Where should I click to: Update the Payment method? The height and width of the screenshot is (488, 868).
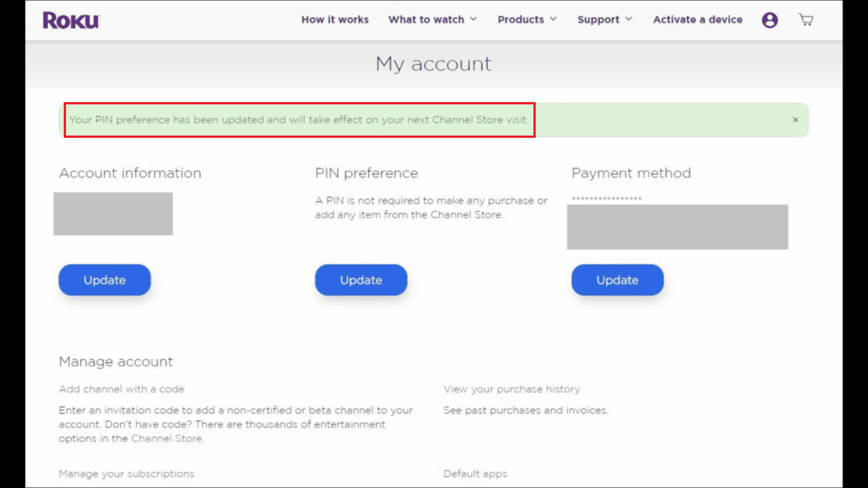(x=617, y=280)
